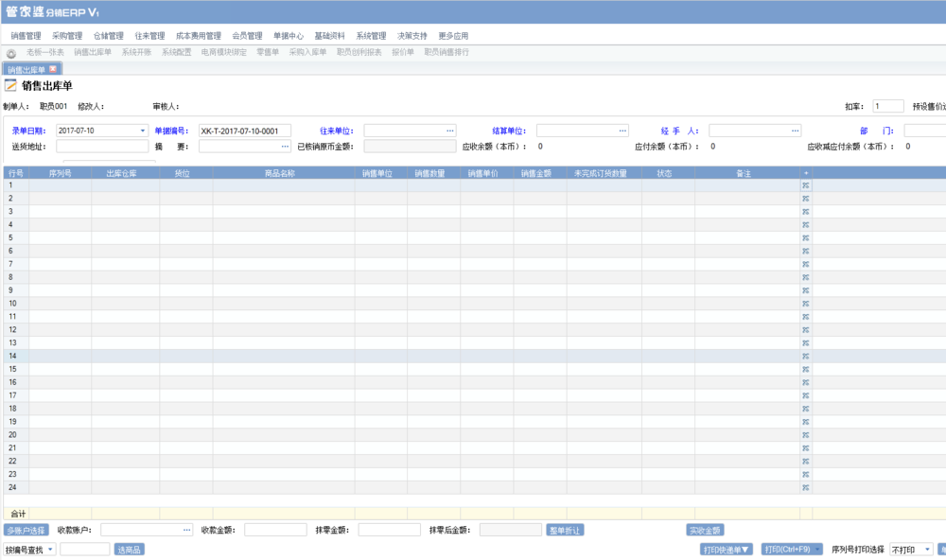Click the 商品名称 column header

[x=284, y=173]
